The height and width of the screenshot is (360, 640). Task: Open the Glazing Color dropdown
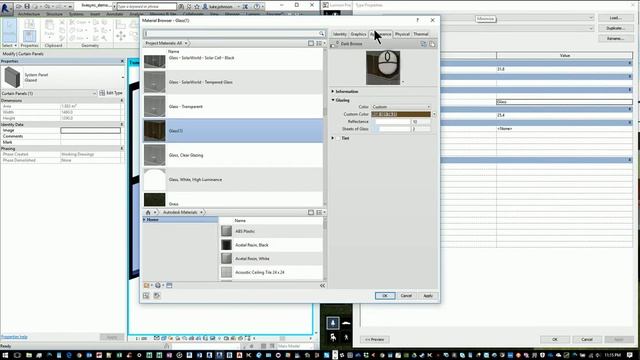(x=401, y=107)
